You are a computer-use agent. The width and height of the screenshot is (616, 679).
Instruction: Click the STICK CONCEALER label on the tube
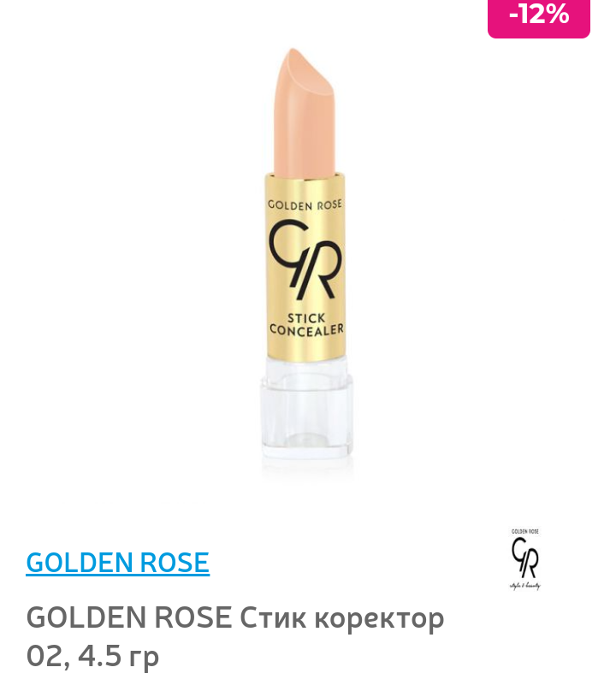coord(306,324)
